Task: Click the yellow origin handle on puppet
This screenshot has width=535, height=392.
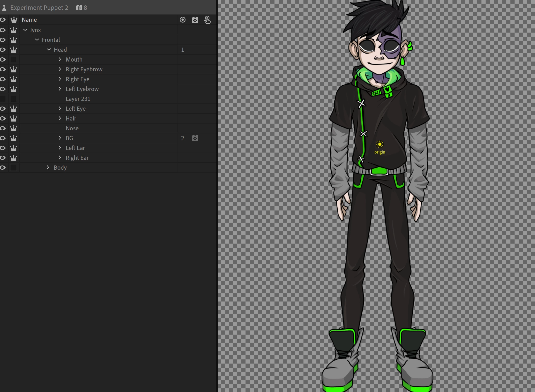Action: pyautogui.click(x=380, y=144)
